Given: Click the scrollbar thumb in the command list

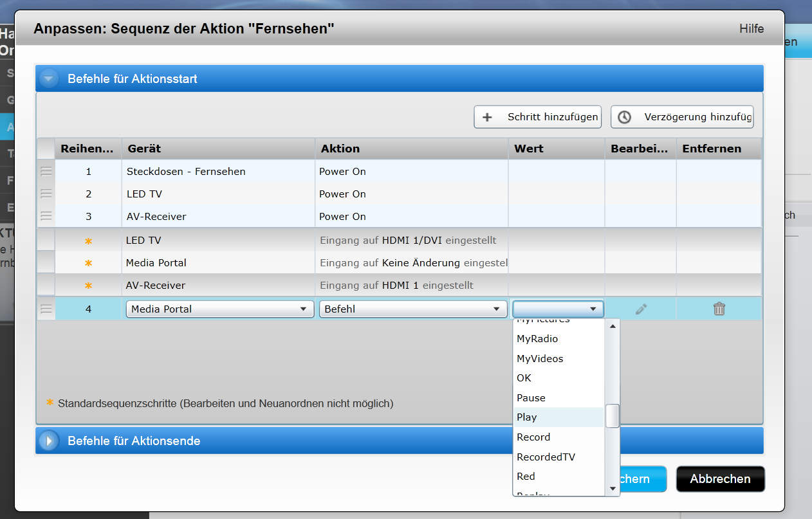Looking at the screenshot, I should (x=613, y=416).
